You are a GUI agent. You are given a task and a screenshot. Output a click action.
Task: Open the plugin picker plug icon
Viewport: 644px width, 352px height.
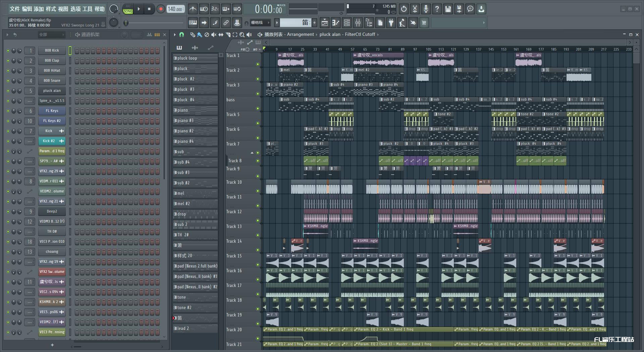click(391, 23)
